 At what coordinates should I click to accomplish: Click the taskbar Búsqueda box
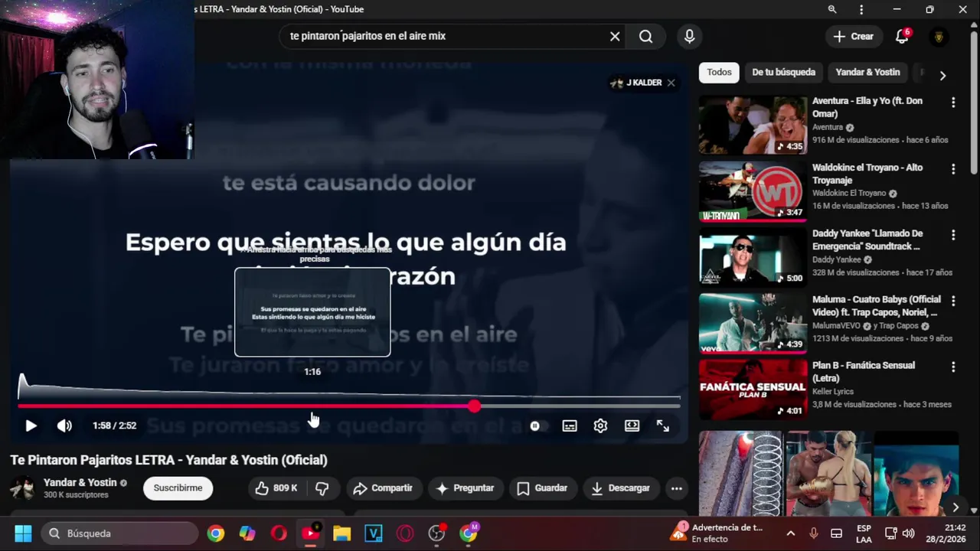tap(120, 533)
